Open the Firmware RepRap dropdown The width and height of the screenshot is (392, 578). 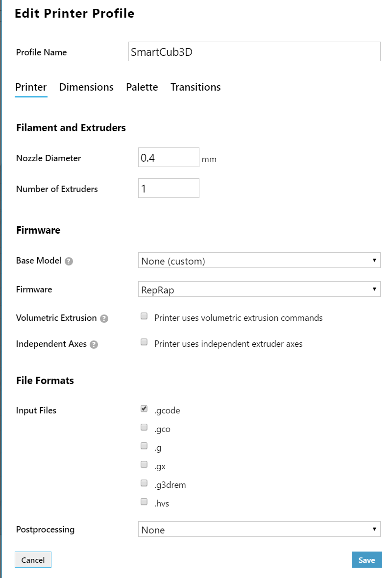click(x=259, y=289)
